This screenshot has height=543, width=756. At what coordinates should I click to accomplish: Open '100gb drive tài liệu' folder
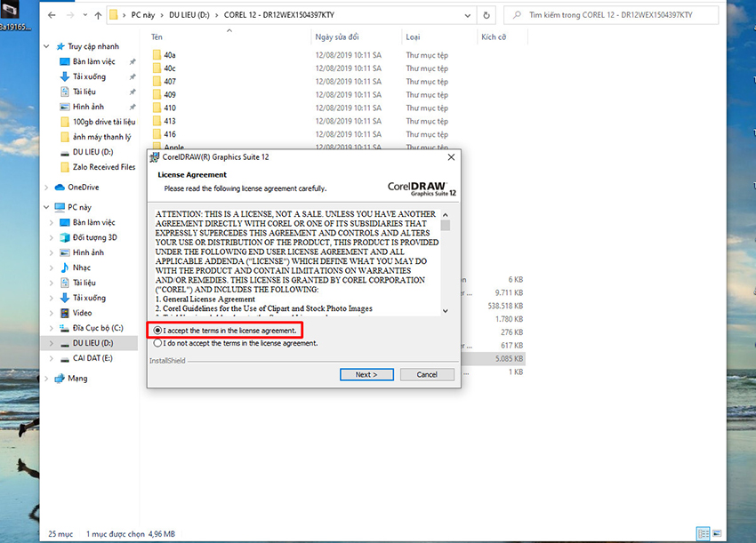[104, 122]
